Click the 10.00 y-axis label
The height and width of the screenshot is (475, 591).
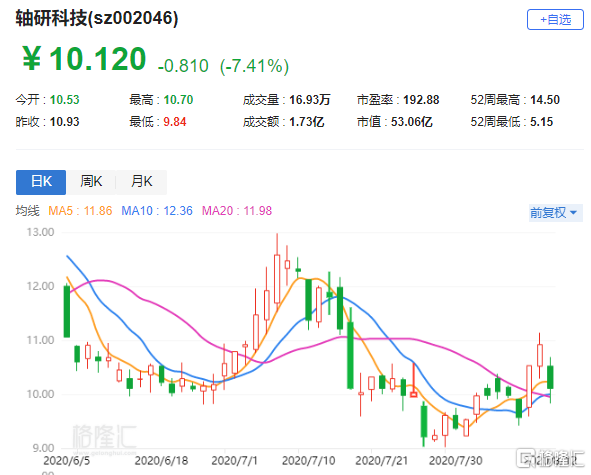pos(40,394)
